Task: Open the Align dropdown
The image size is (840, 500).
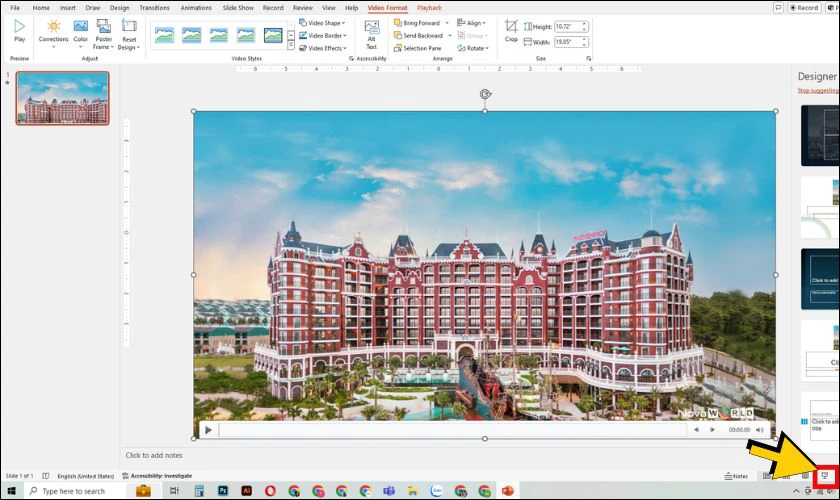Action: tap(471, 23)
